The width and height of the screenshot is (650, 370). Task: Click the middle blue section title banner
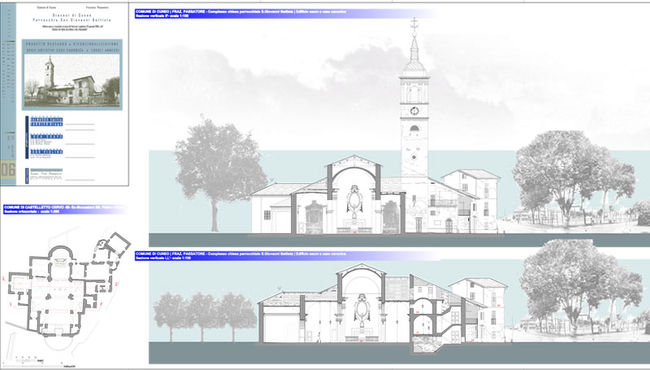click(287, 256)
